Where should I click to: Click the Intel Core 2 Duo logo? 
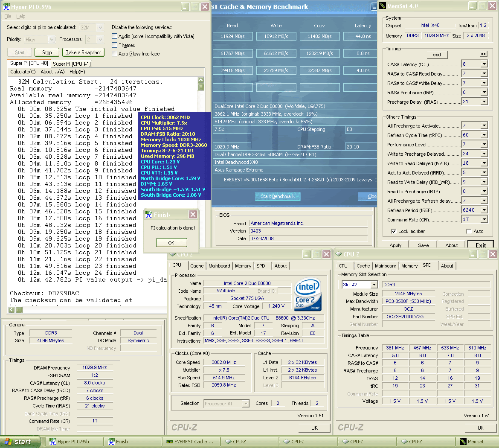click(x=308, y=295)
